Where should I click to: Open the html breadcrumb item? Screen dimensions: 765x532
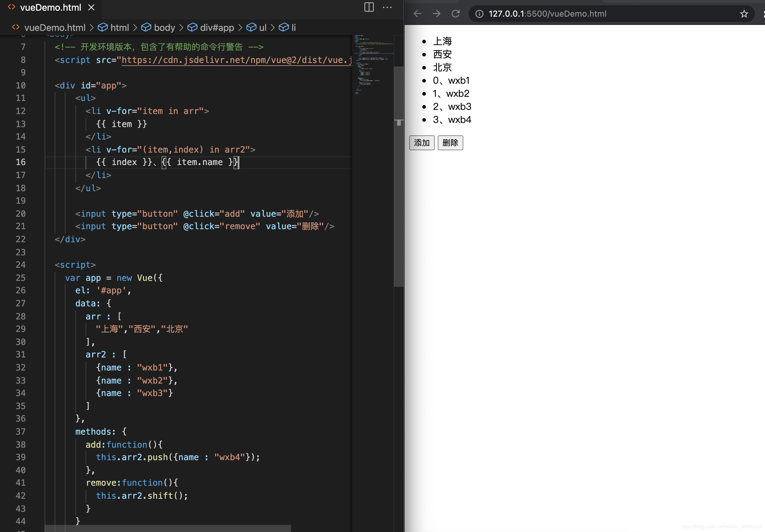click(x=113, y=28)
